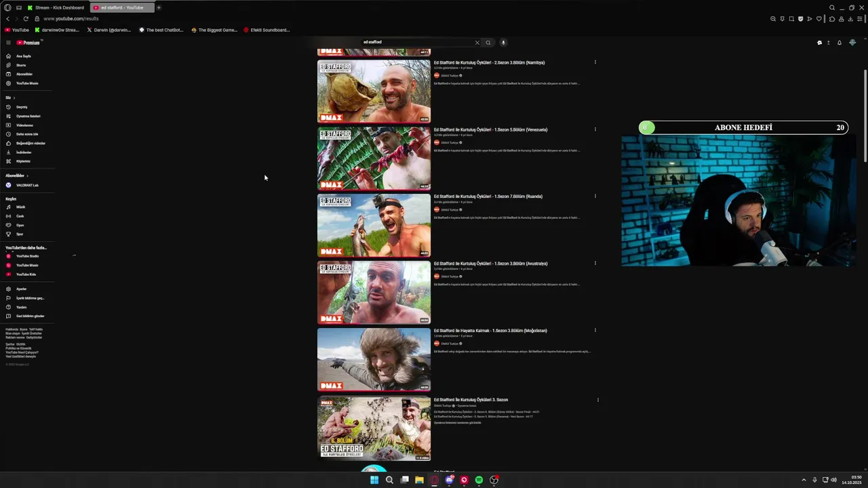Open File Explorer from taskbar
Screen dimensions: 868x488
(x=419, y=480)
